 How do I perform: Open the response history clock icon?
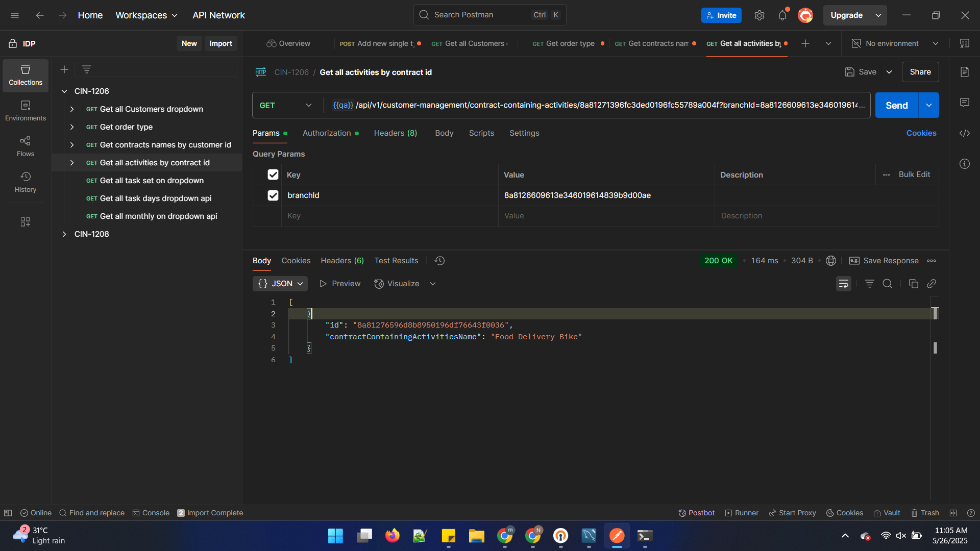pos(439,261)
